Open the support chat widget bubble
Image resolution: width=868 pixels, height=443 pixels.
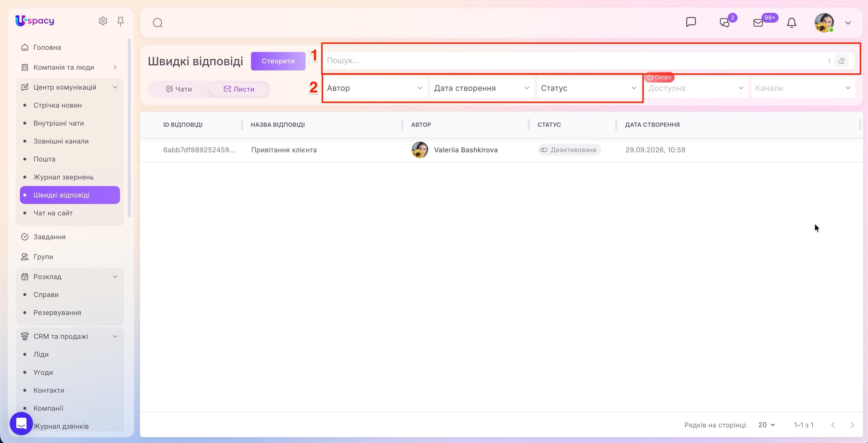(x=21, y=424)
